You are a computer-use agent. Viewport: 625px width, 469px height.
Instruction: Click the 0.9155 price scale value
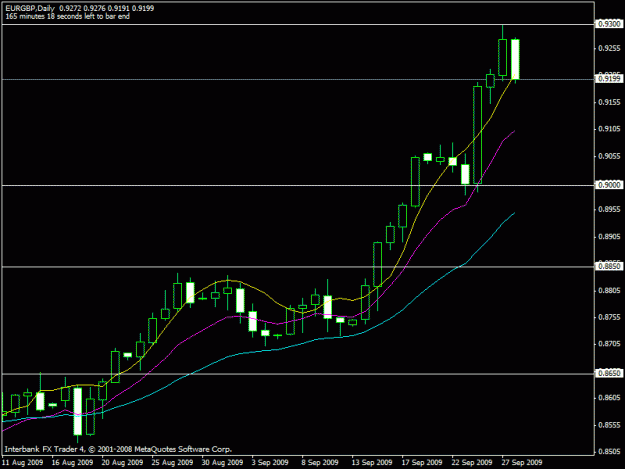[x=609, y=102]
